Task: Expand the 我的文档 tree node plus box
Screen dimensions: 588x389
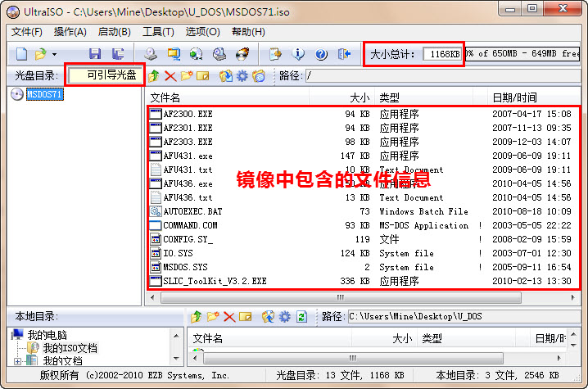Action: tap(17, 361)
